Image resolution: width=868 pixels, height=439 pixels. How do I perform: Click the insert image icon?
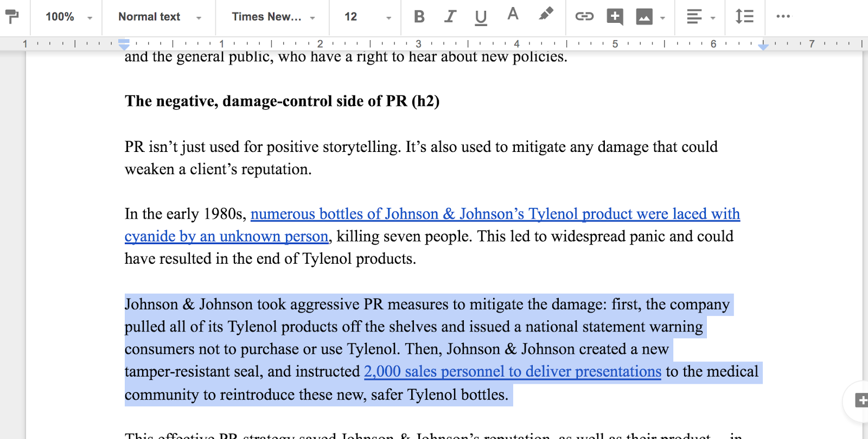tap(644, 17)
